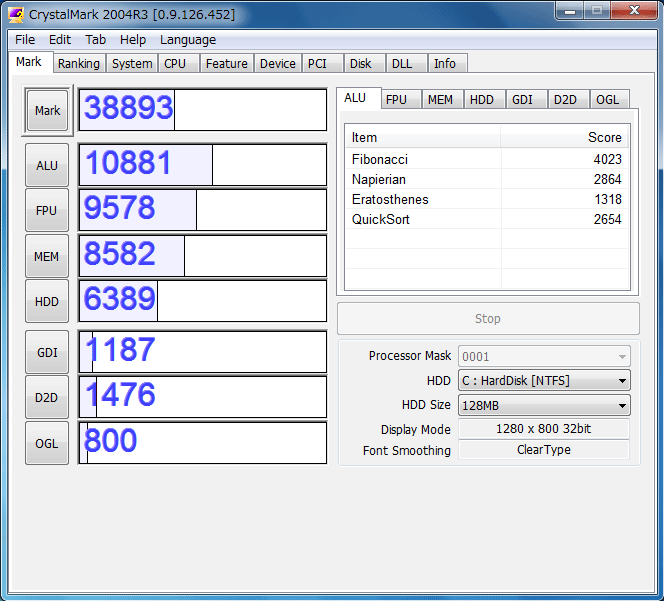Image resolution: width=664 pixels, height=601 pixels.
Task: Open the Language menu
Action: pos(188,40)
